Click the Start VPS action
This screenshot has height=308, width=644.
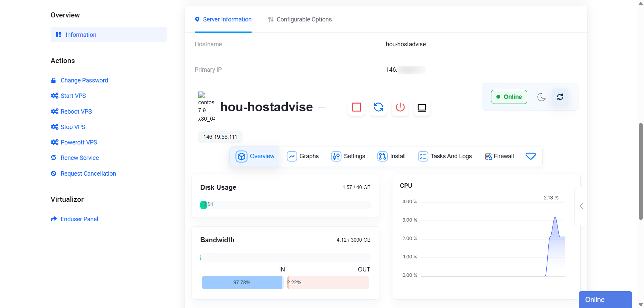(x=73, y=96)
